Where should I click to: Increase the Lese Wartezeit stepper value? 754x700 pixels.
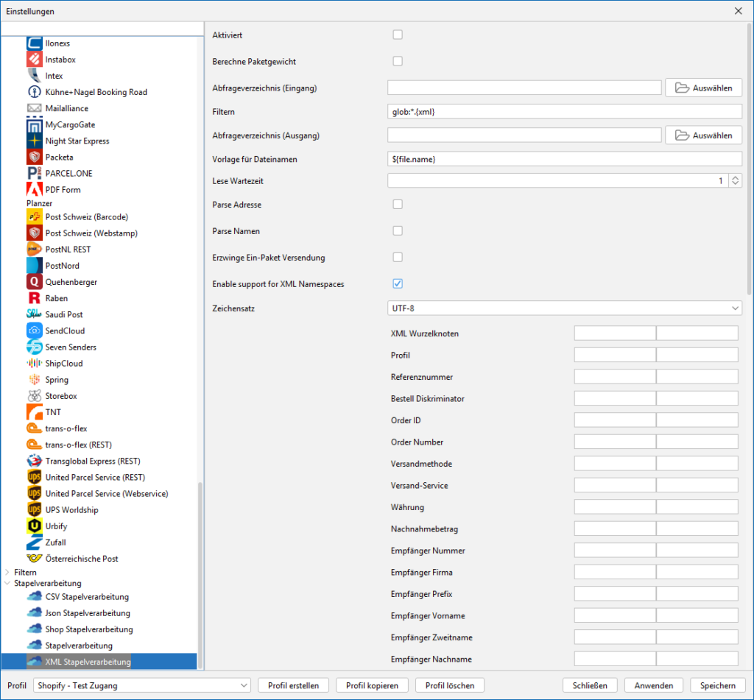click(x=736, y=177)
